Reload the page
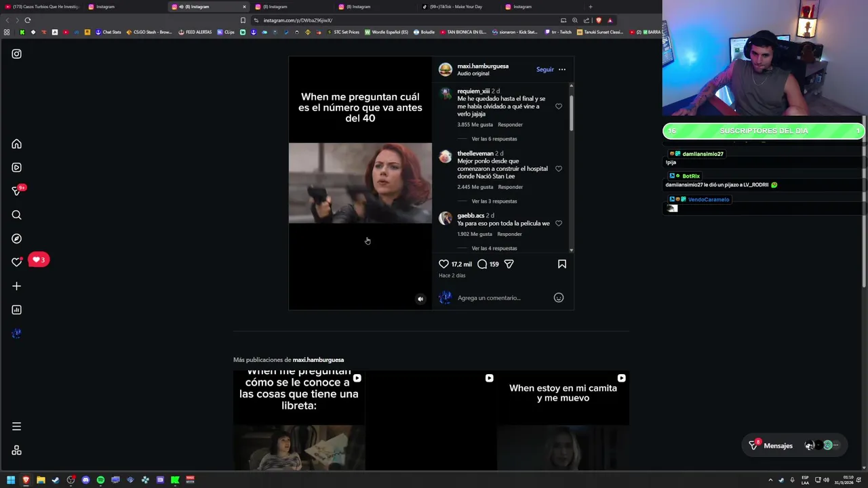This screenshot has height=488, width=868. (x=28, y=20)
